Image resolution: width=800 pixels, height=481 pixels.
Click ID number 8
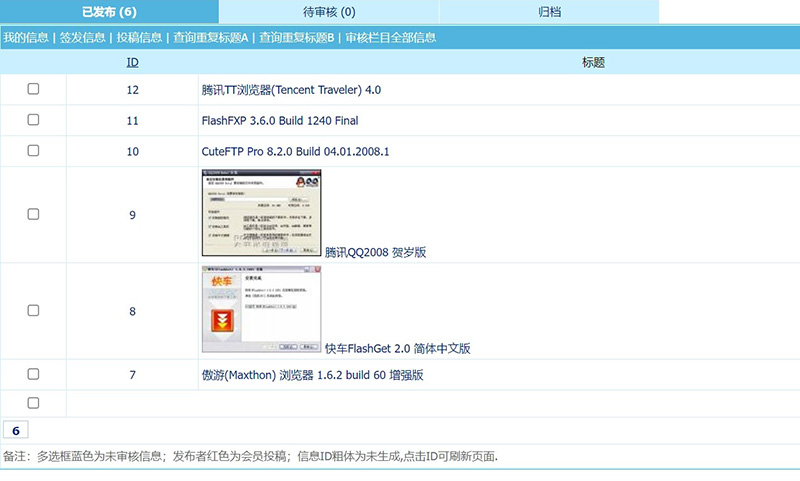(x=133, y=311)
